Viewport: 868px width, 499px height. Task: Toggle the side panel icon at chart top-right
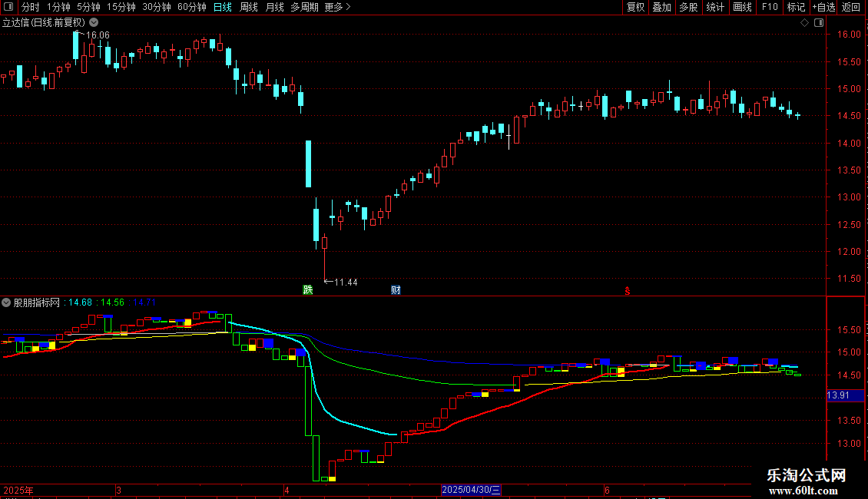click(819, 23)
